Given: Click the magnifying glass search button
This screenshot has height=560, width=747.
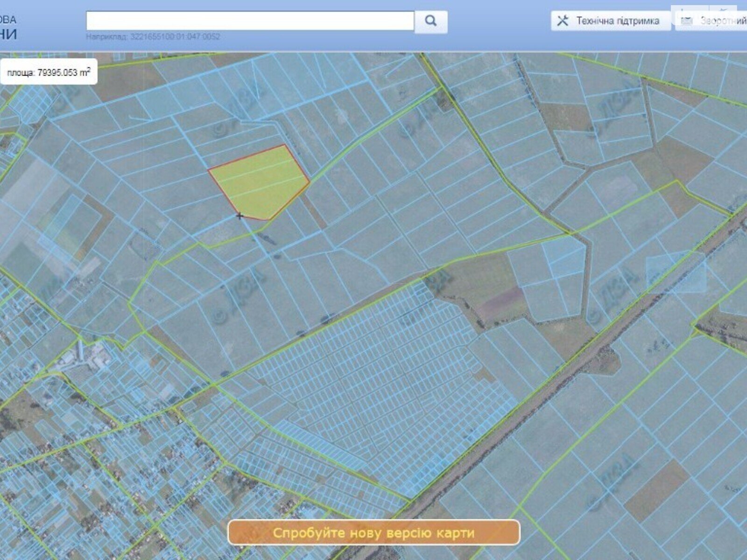Looking at the screenshot, I should click(x=431, y=21).
